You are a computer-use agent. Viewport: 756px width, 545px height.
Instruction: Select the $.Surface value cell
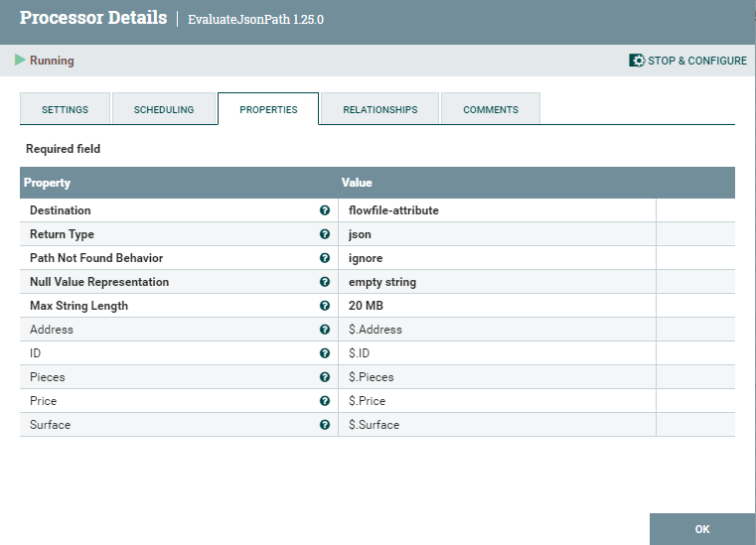tap(497, 425)
